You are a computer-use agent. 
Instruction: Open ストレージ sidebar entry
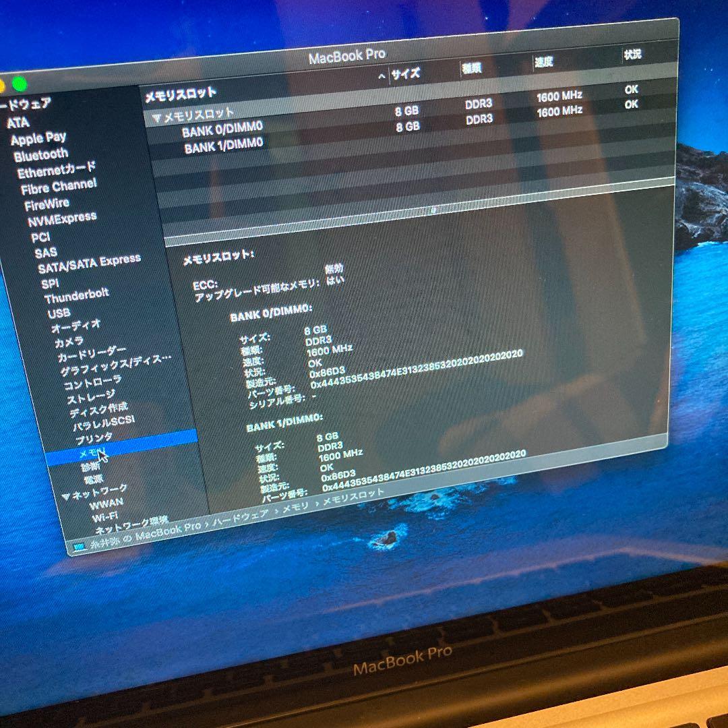point(90,398)
